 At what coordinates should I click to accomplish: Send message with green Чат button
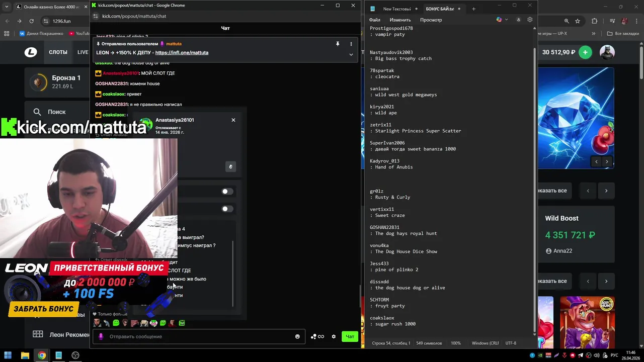tap(350, 336)
